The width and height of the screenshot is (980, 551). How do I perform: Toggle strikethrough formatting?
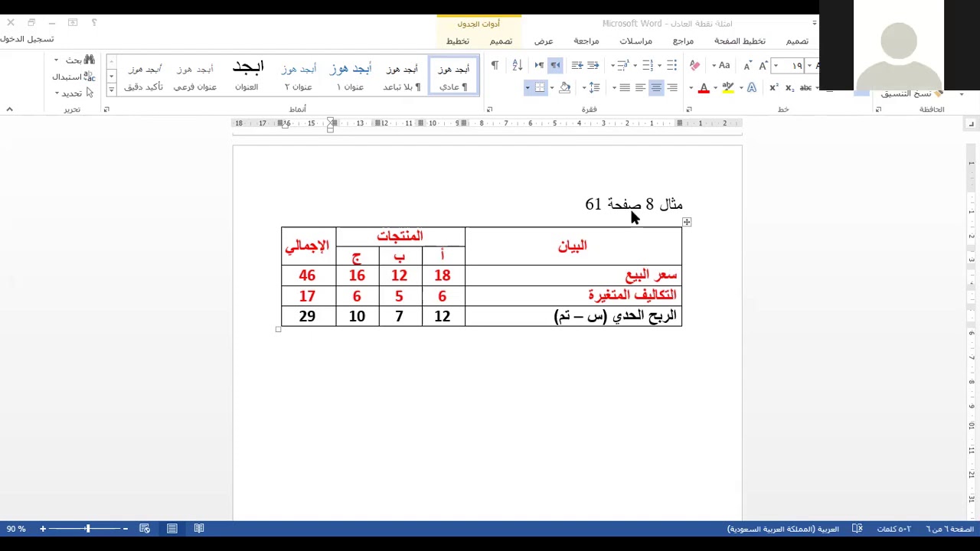pyautogui.click(x=805, y=88)
